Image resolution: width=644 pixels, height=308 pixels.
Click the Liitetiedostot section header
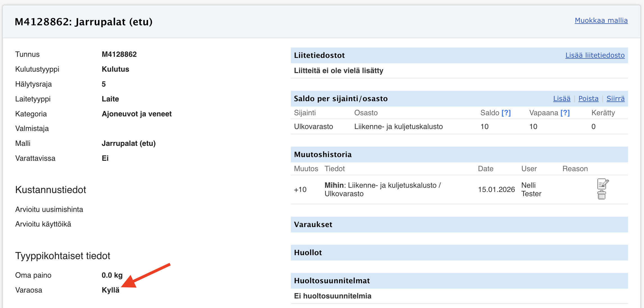click(319, 55)
